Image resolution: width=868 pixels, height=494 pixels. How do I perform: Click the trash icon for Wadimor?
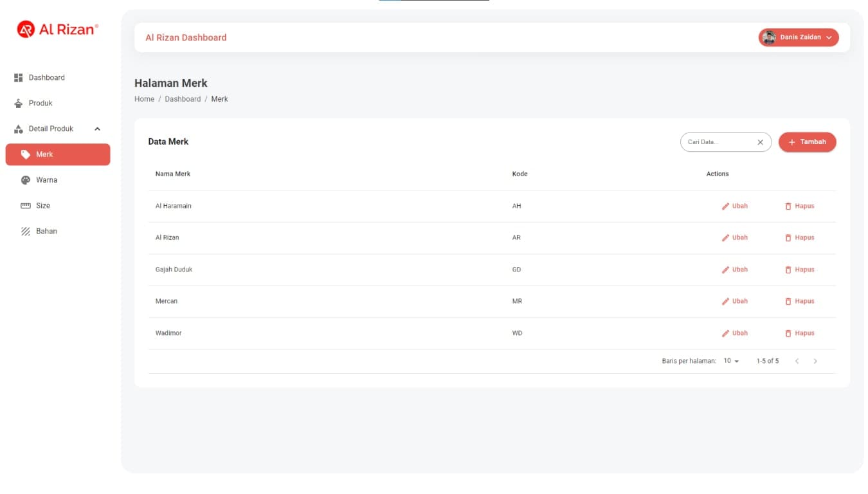tap(788, 334)
